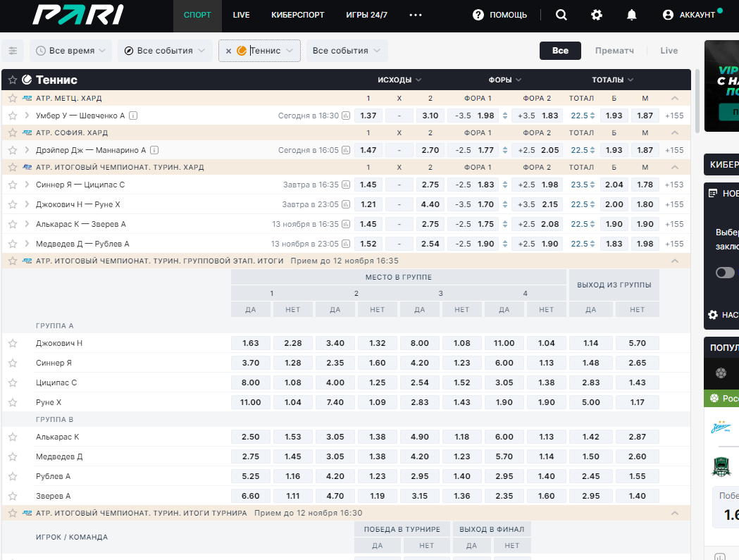The image size is (739, 560).
Task: Collapse the Групповой этап. Итоги section
Action: [x=674, y=261]
